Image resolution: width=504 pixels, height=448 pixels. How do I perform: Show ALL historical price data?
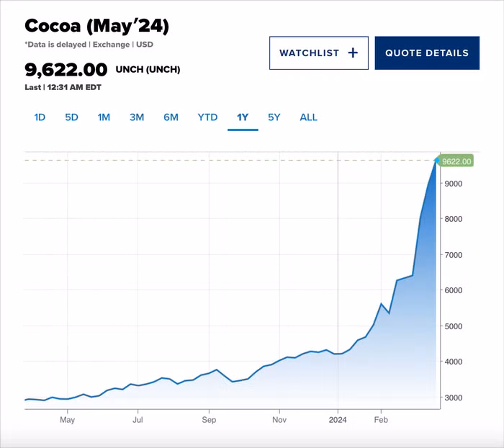308,117
